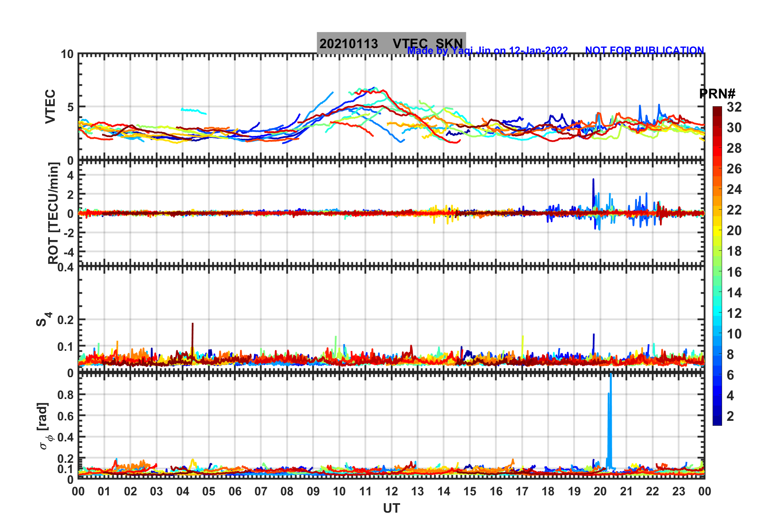Click the 'VTEC' y-axis label
Screen dimensions: 783x532
click(50, 106)
